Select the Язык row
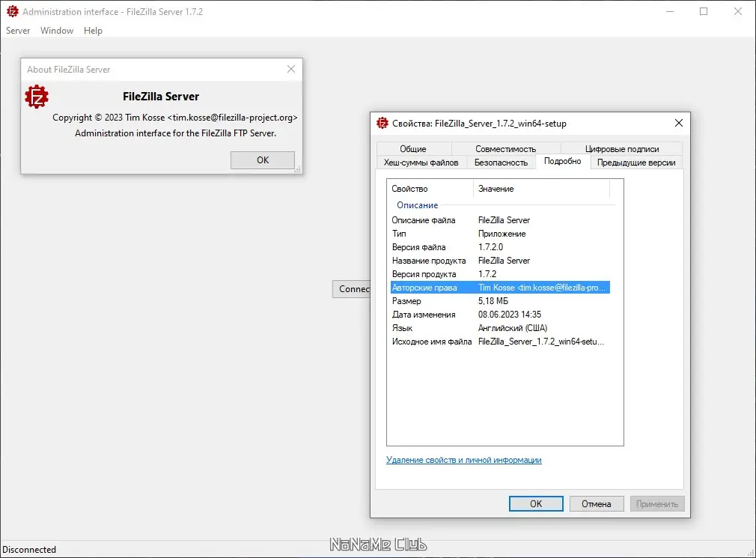The height and width of the screenshot is (558, 756). coord(501,328)
